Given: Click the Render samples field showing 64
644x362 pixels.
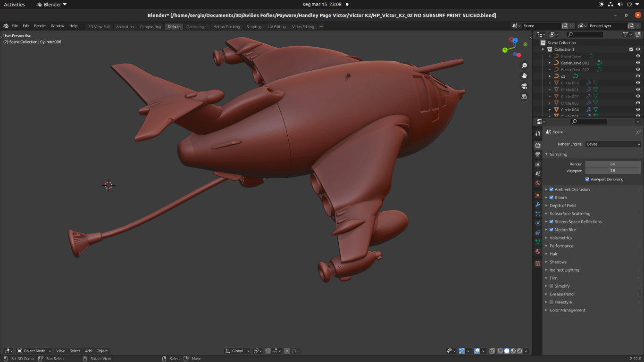Looking at the screenshot, I should click(612, 164).
